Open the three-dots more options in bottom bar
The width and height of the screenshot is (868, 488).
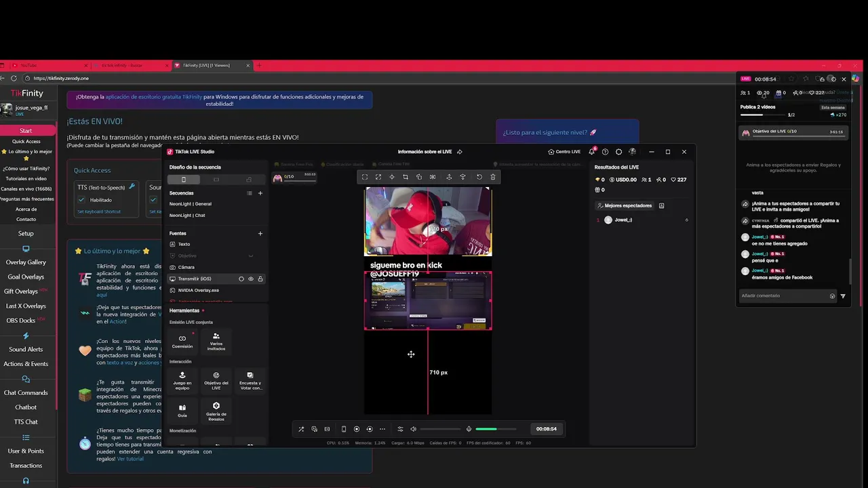(x=382, y=429)
